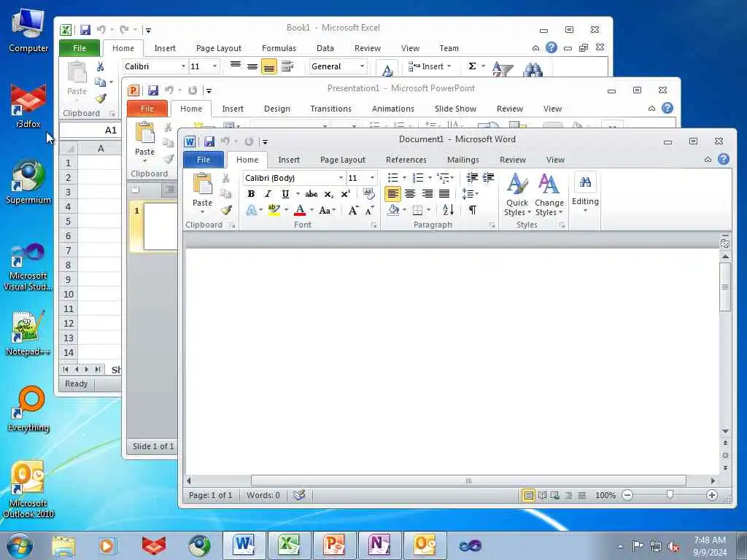Open Word font name dropdown
This screenshot has height=560, width=747.
tap(341, 178)
